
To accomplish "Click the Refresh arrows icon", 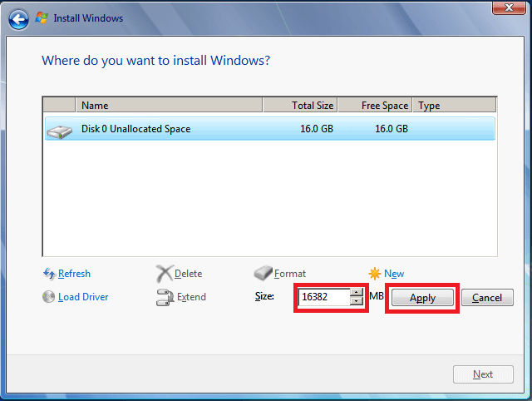I will [x=49, y=274].
